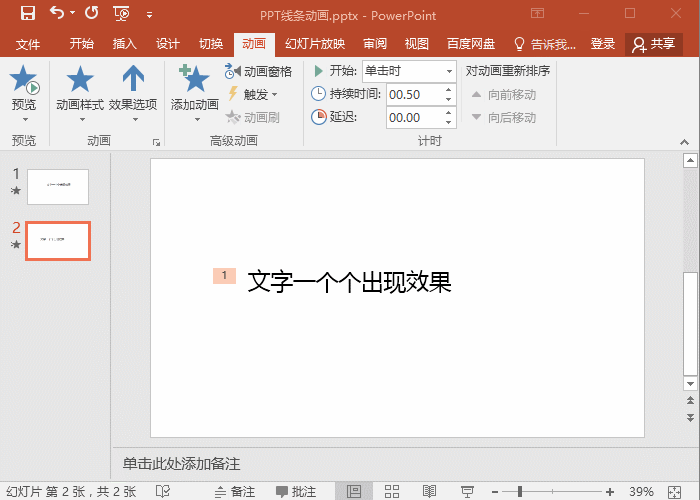Switch to the 幻灯片放映 tab
700x500 pixels.
[x=315, y=44]
